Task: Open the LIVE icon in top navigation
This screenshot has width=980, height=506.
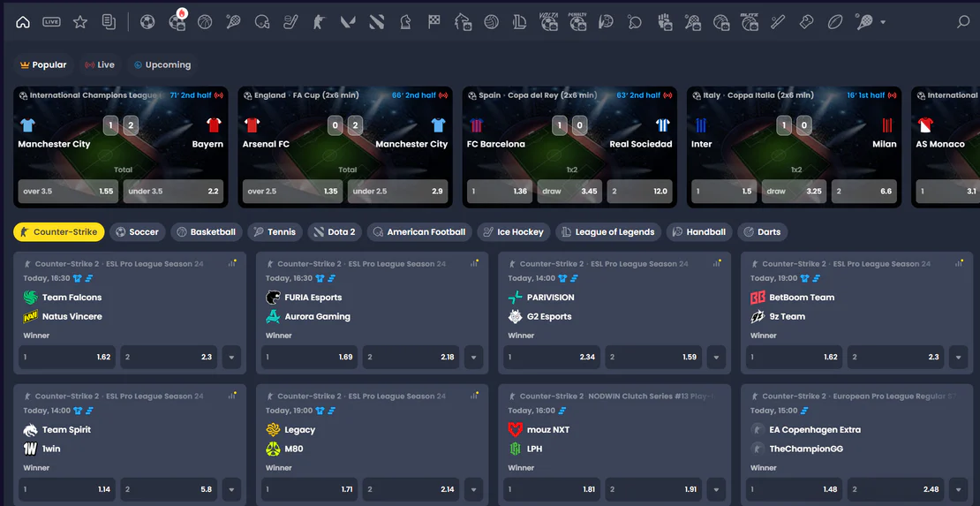Action: 51,22
